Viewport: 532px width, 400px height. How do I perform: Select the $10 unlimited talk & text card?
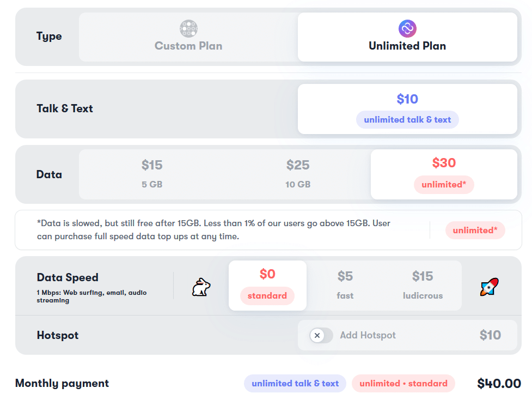tap(407, 109)
